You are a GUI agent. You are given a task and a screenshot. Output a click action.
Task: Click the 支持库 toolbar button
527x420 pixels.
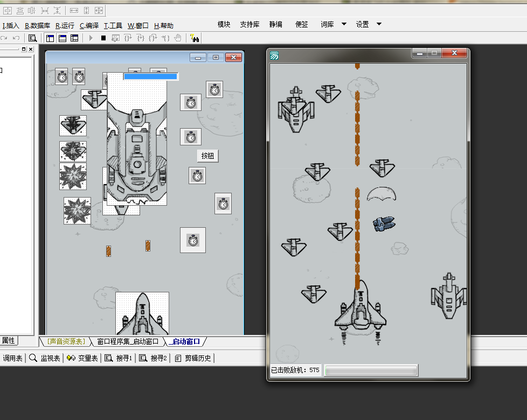point(249,24)
